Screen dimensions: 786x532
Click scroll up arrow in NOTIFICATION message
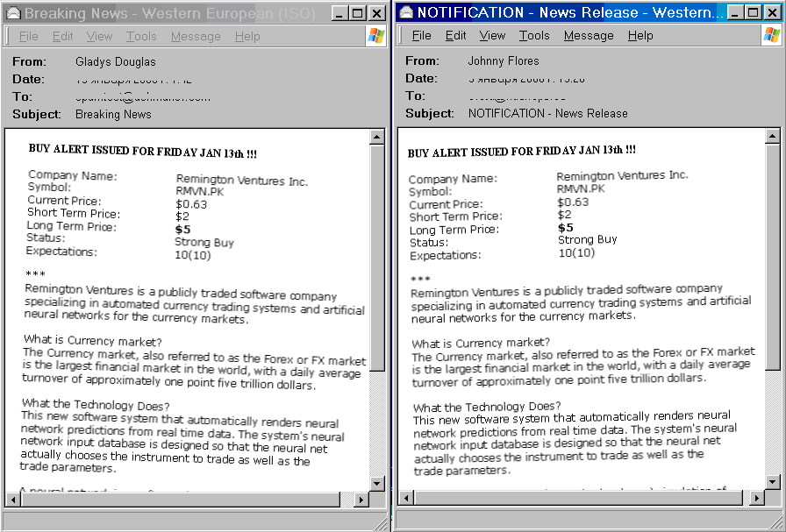[773, 136]
